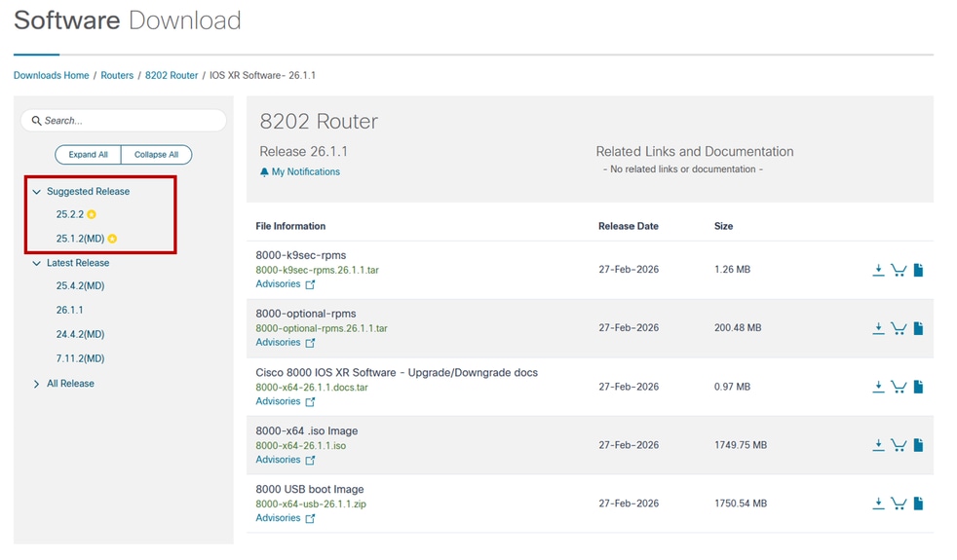Viewport: 957px width, 560px height.
Task: Click file name 8000-k9sec-rpms.26.1.1.tar
Action: pyautogui.click(x=318, y=270)
